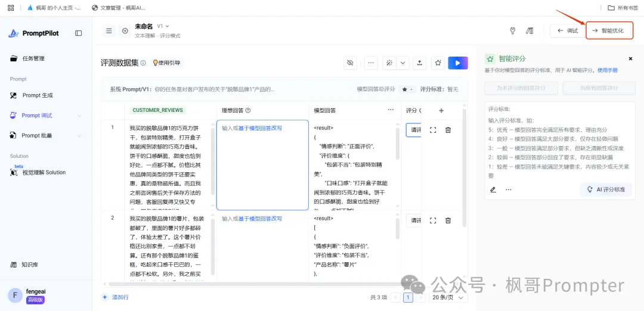Click the upload dataset icon
The width and height of the screenshot is (644, 311).
click(x=420, y=63)
